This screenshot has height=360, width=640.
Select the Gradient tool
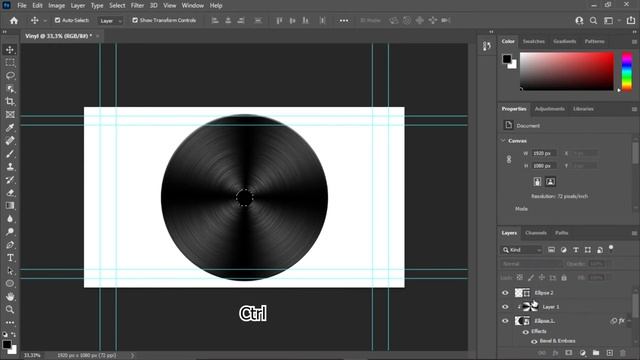(10, 206)
